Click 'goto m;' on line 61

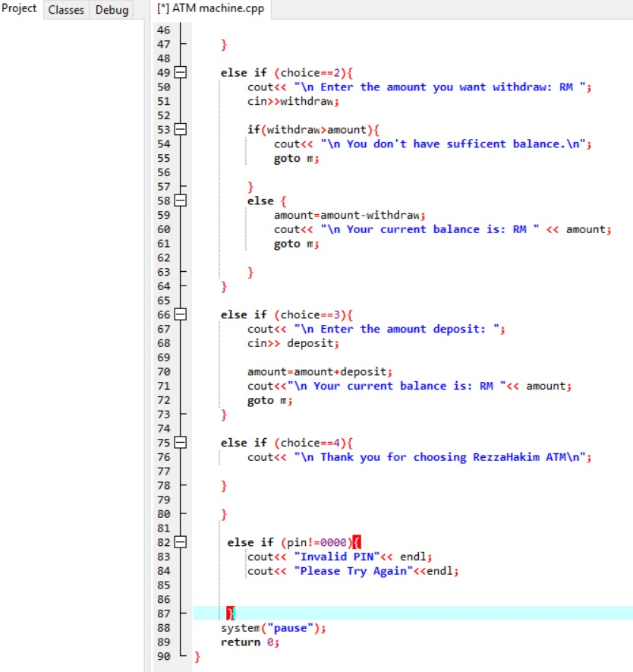[296, 244]
